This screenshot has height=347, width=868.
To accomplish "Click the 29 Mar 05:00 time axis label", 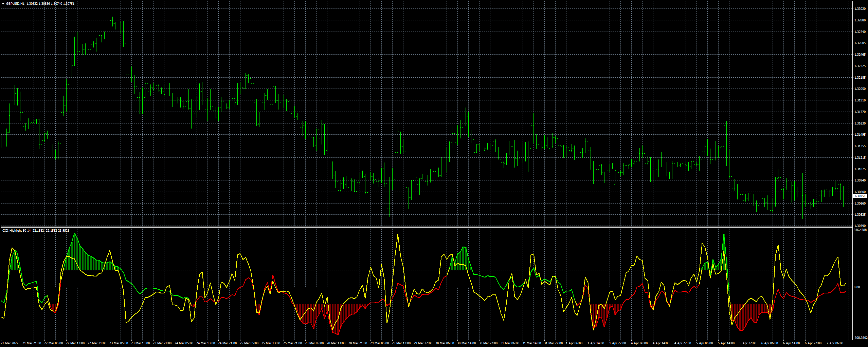I will click(x=379, y=343).
